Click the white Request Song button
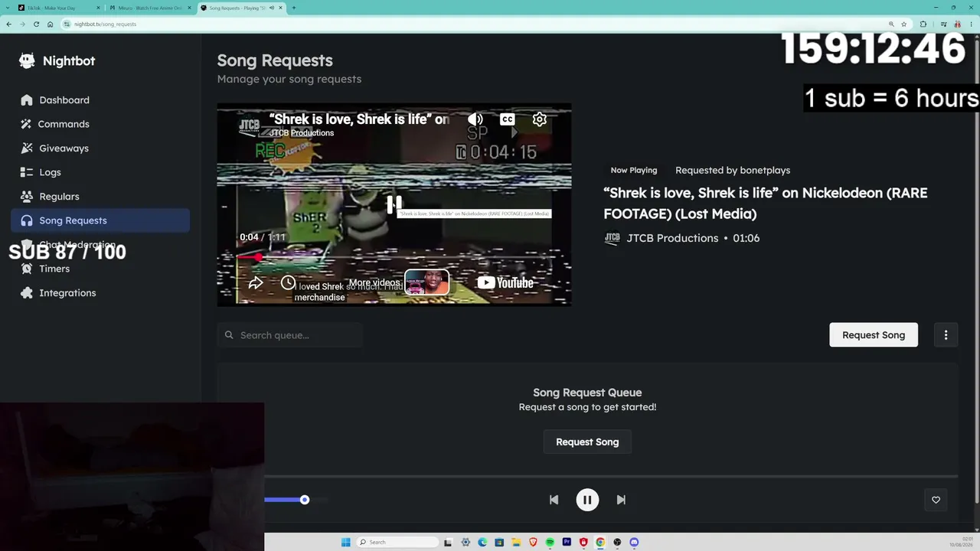The image size is (980, 551). [x=874, y=335]
